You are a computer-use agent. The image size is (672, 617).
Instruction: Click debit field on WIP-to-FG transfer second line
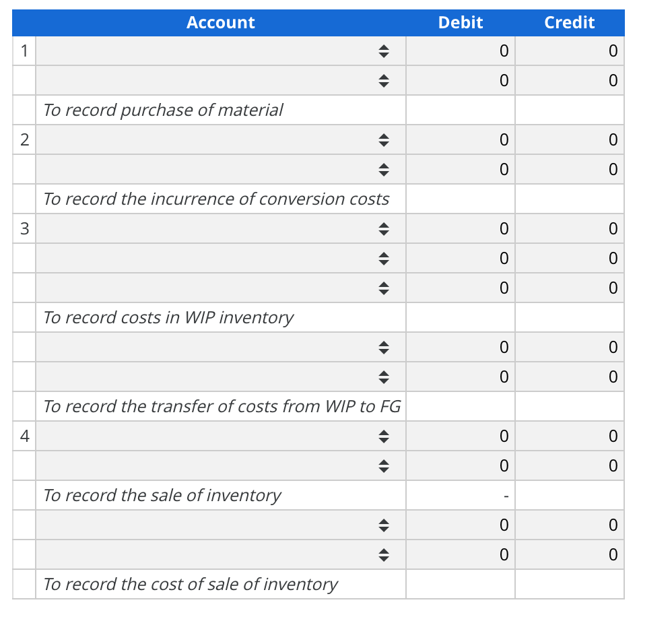point(461,377)
